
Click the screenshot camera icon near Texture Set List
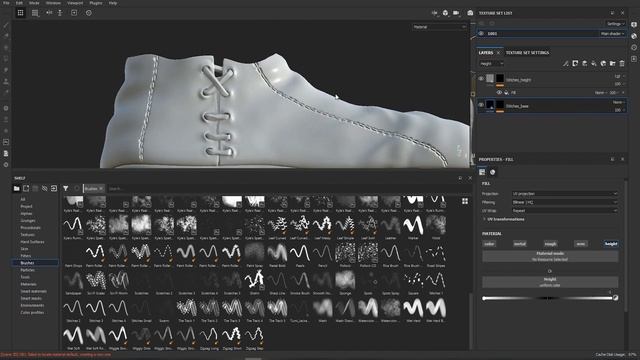470,13
